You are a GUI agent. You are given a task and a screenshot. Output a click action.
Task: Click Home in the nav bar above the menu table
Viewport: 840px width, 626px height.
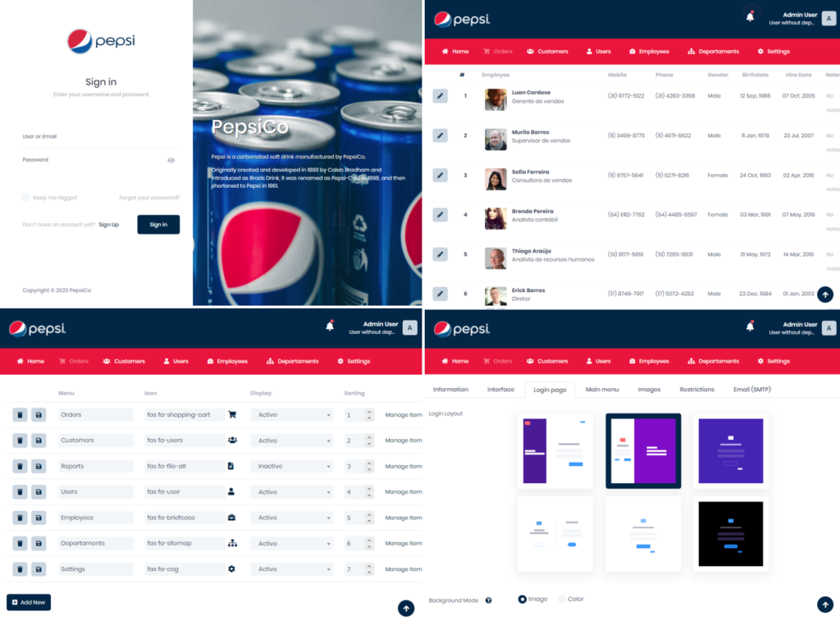click(30, 361)
